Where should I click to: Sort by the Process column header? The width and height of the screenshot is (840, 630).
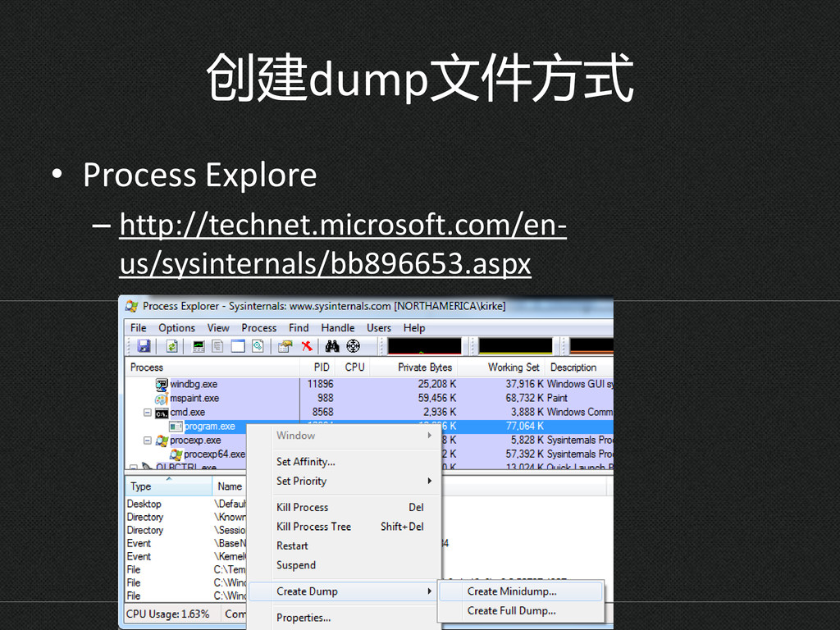[x=212, y=367]
